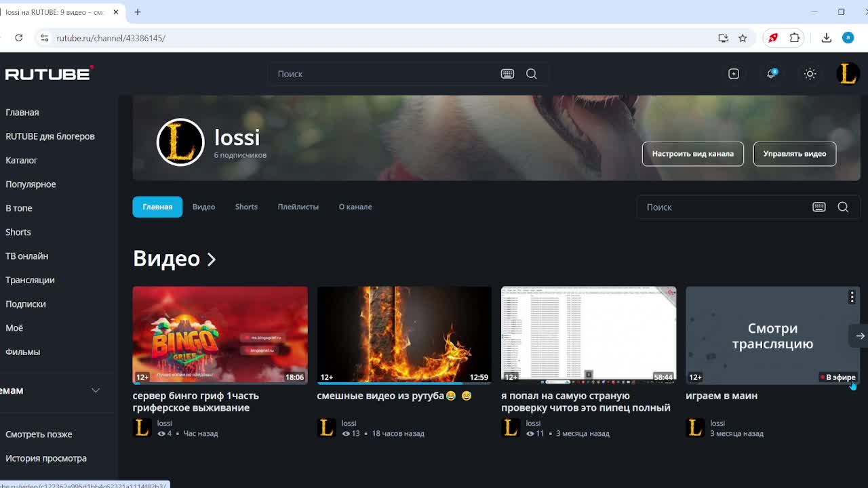
Task: Open profile avatar menu in header
Action: (x=848, y=74)
